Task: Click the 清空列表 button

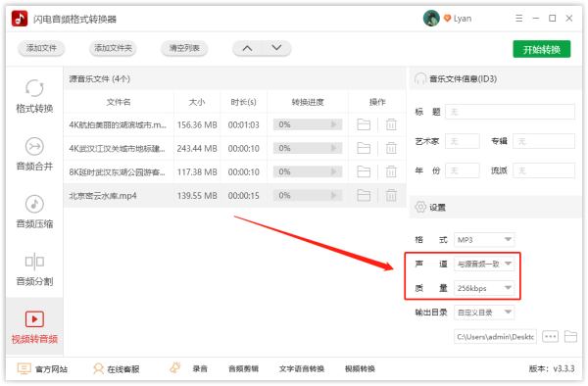Action: (x=184, y=48)
